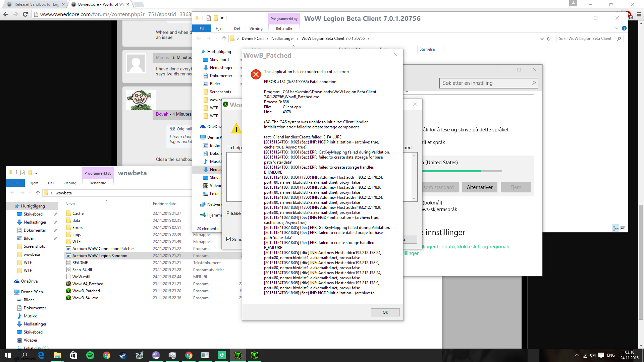The image size is (644, 362).
Task: Click the refresh button in the Explorer address bar
Action: 549,39
